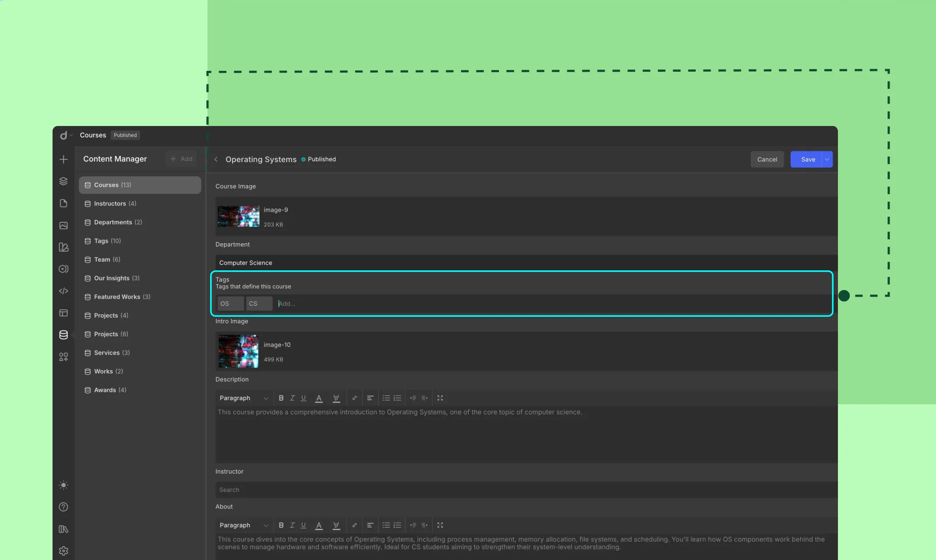Click the Instructor Search field
936x560 pixels.
526,490
